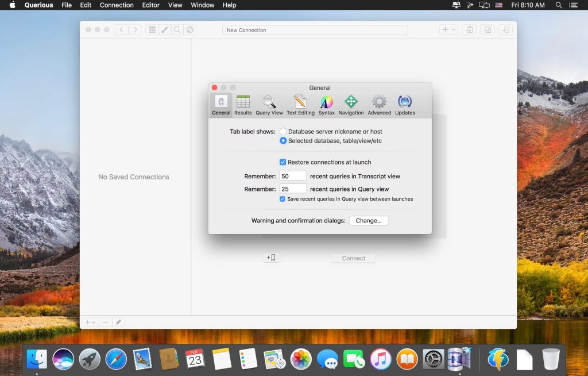Screen dimensions: 588x376
Task: Open the Editor menu in menu bar
Action: [151, 5]
